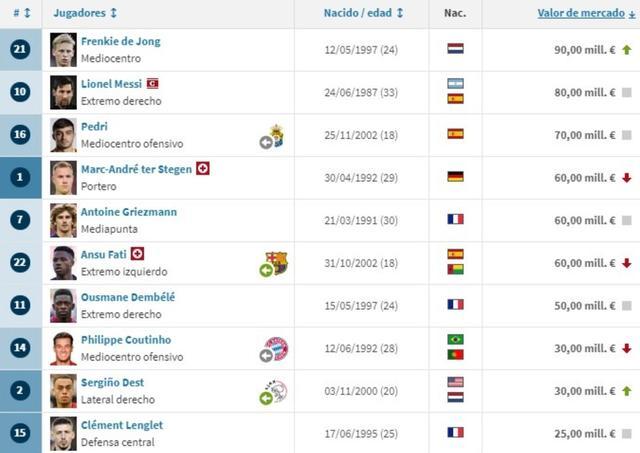Click Ansu Fati's Barcelona transfer badge
The image size is (640, 453).
[273, 264]
